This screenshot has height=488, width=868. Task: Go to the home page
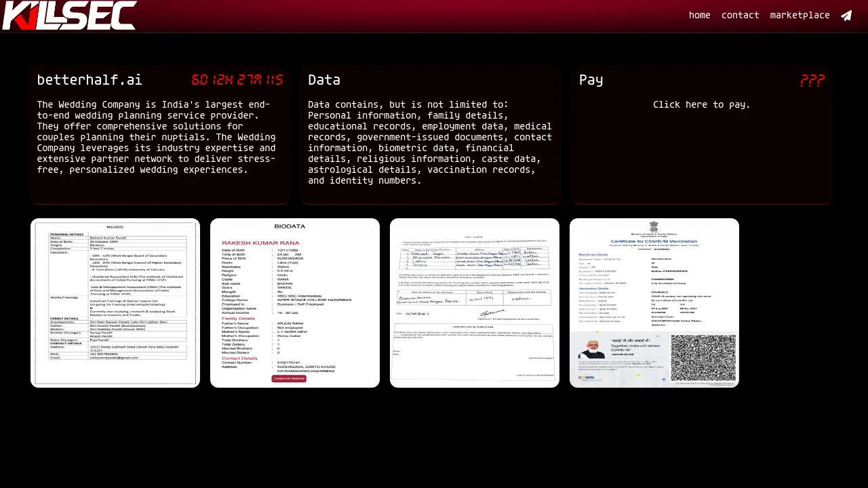pos(699,16)
